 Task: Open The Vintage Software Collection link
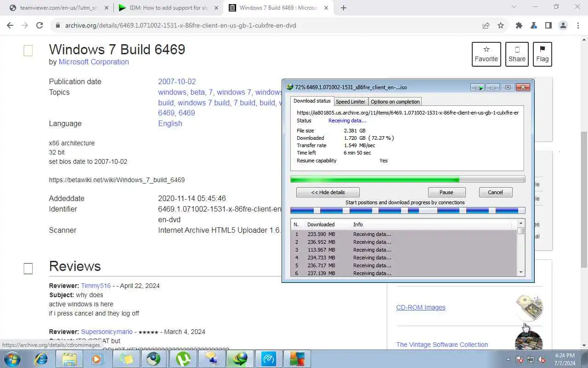[442, 345]
